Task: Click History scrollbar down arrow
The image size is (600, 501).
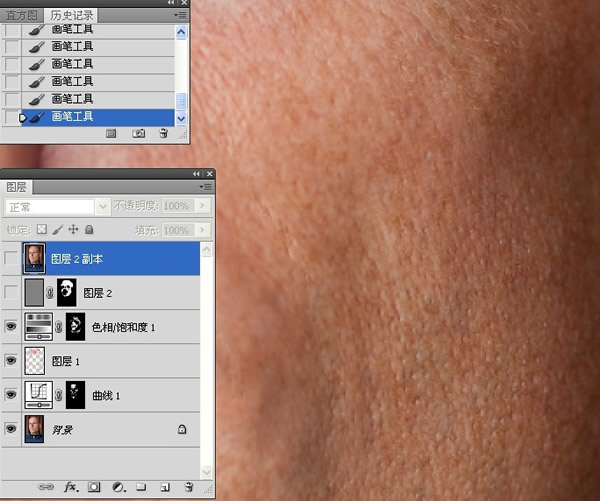Action: (x=181, y=119)
